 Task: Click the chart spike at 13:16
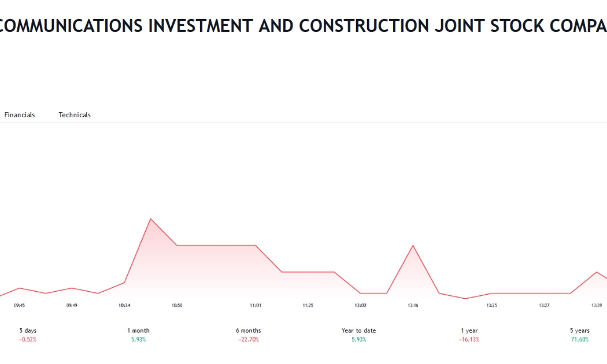coord(413,246)
